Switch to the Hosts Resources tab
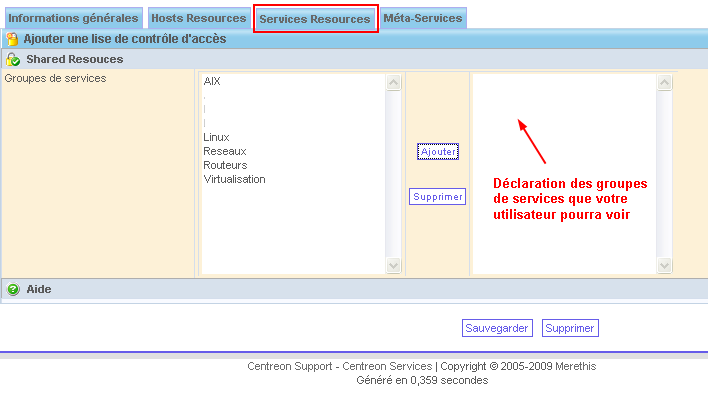 click(x=198, y=18)
